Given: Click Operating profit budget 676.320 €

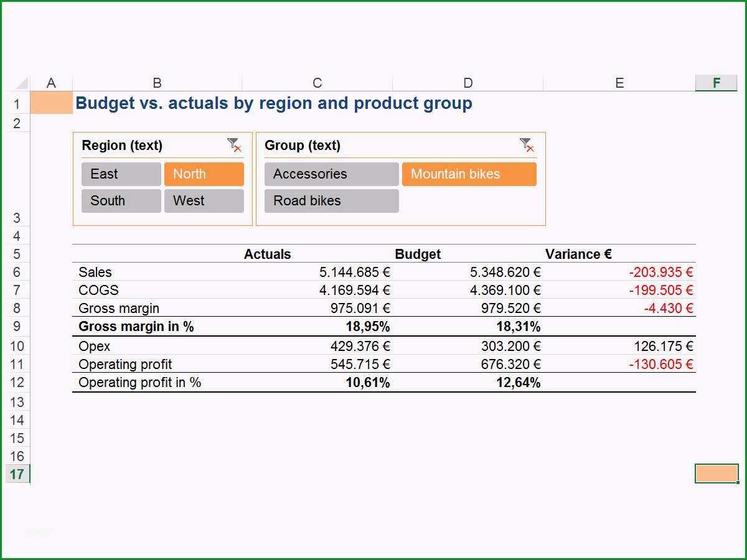Looking at the screenshot, I should point(511,364).
